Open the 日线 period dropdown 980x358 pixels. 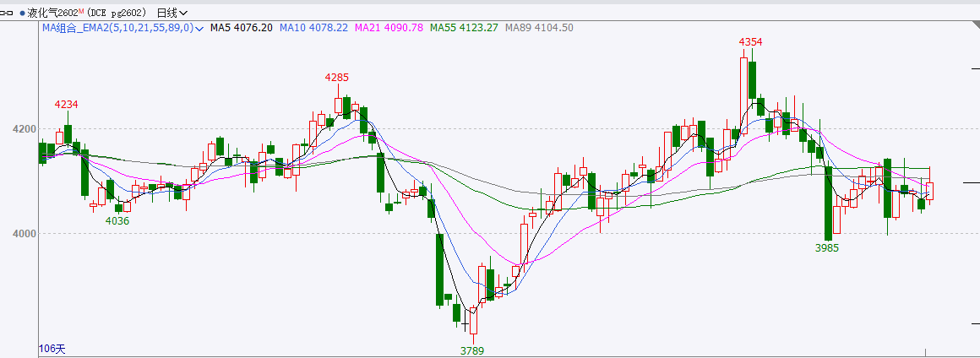[x=172, y=14]
